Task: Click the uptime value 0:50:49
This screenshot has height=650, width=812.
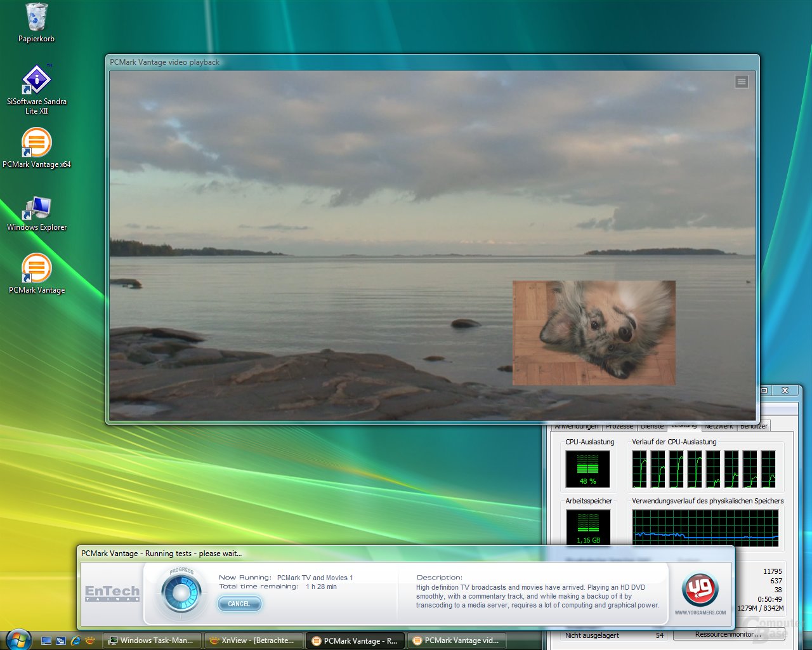Action: (769, 599)
